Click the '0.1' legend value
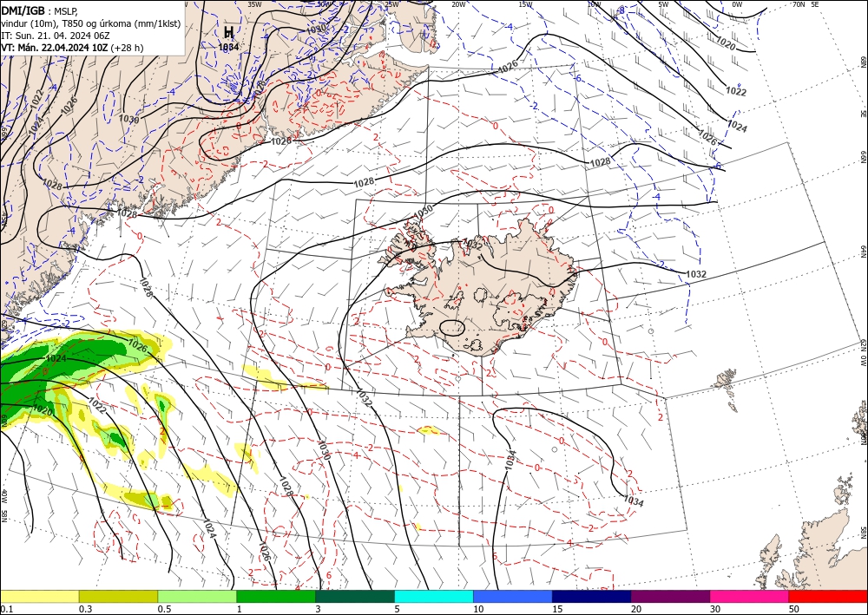The height and width of the screenshot is (615, 868). [7, 609]
